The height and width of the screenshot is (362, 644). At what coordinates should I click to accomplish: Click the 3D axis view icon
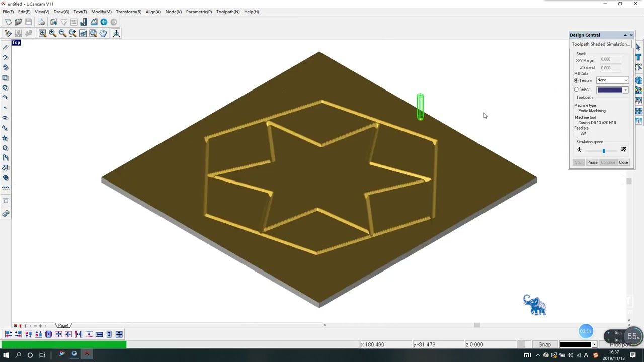tap(116, 33)
